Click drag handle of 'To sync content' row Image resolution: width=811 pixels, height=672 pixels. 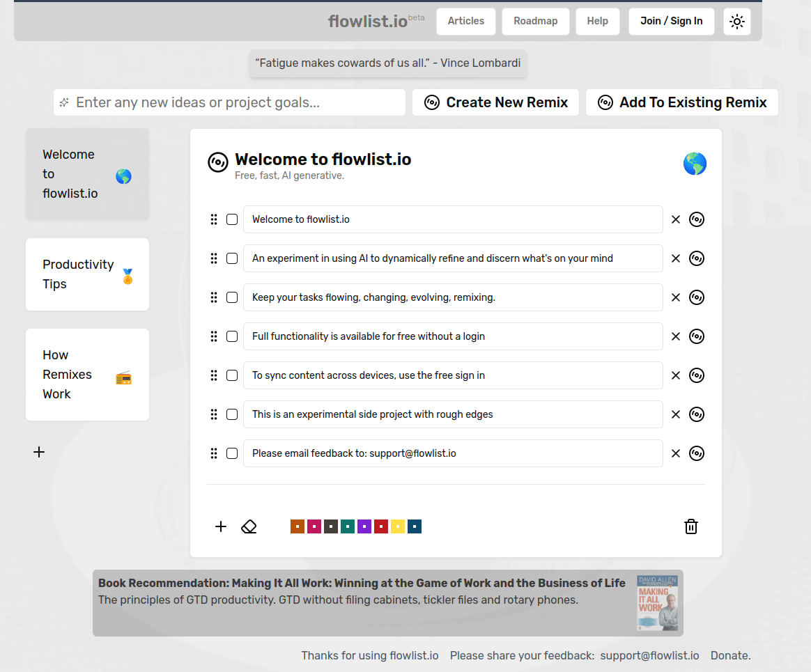(214, 375)
